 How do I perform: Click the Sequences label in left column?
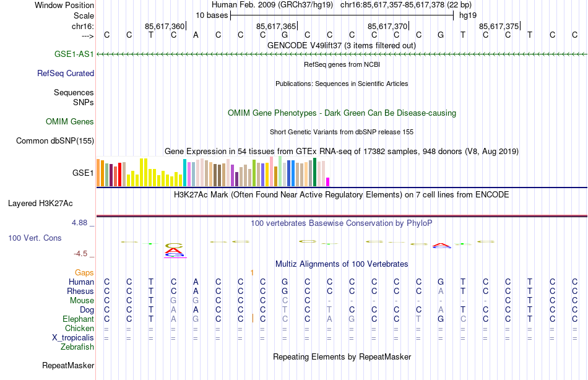(74, 92)
